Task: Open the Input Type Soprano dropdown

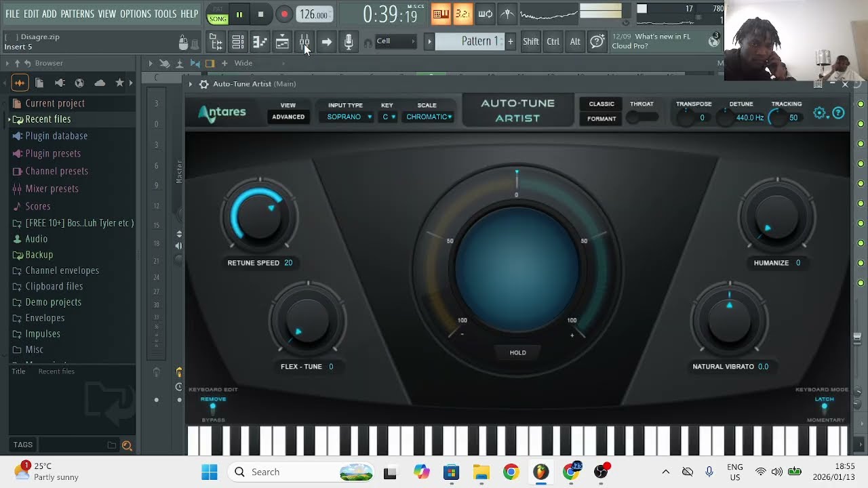Action: tap(349, 117)
